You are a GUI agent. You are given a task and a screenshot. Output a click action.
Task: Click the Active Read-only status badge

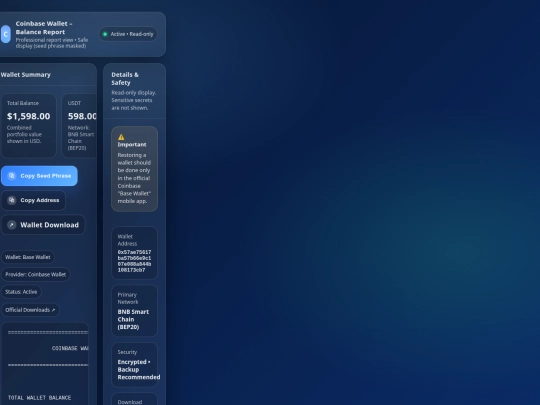click(x=128, y=34)
